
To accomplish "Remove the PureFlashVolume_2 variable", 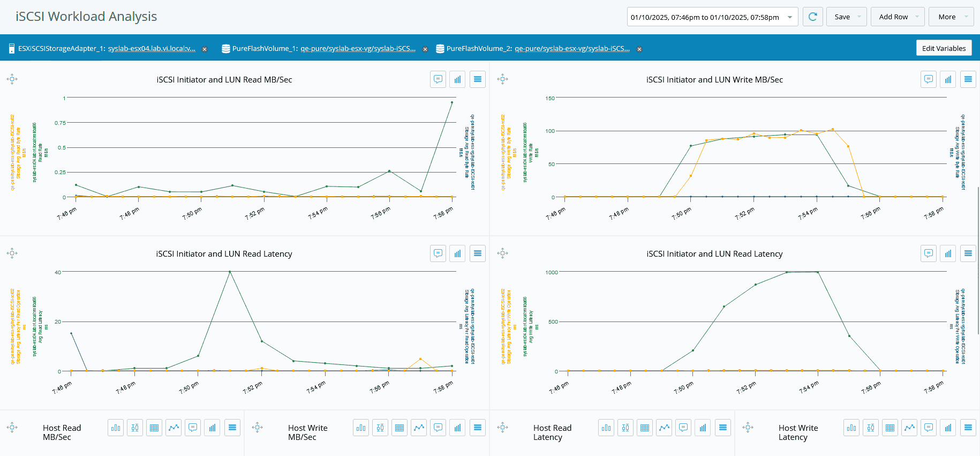I will click(x=639, y=49).
